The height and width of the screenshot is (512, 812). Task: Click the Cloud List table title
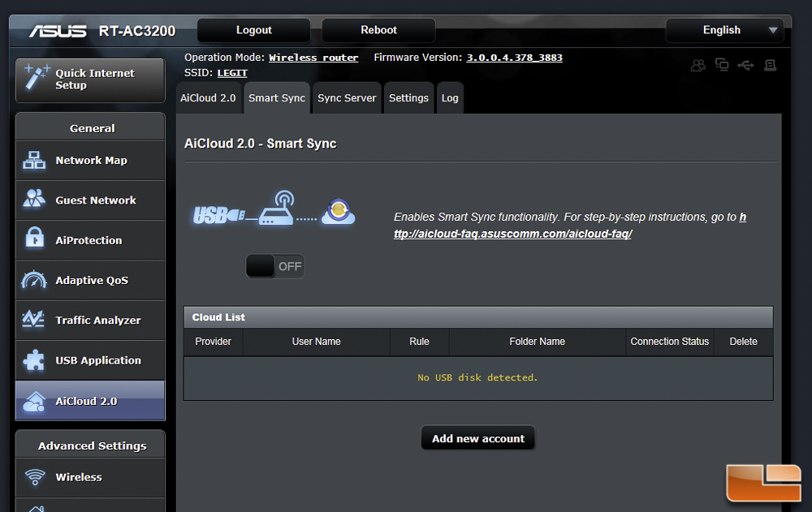[218, 317]
